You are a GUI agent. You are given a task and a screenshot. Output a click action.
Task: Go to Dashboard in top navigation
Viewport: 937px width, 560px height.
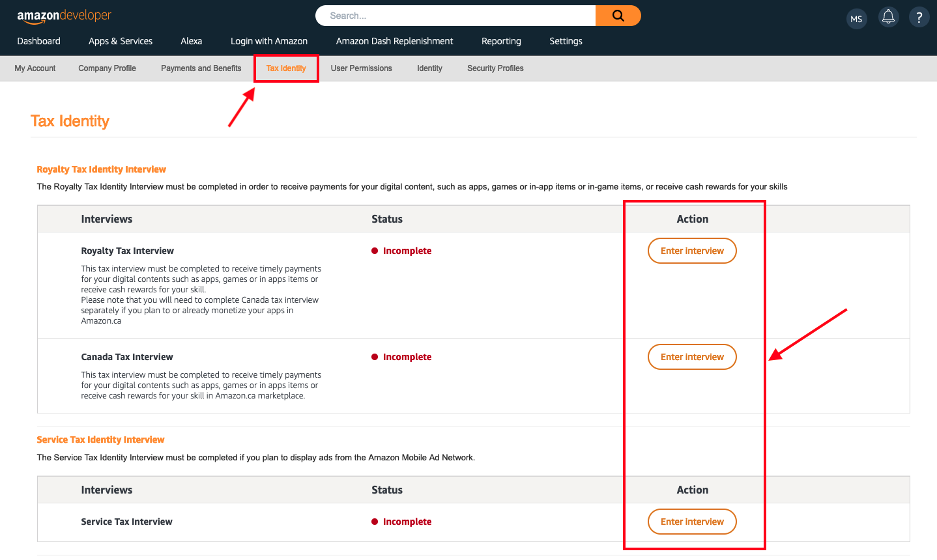click(x=39, y=41)
